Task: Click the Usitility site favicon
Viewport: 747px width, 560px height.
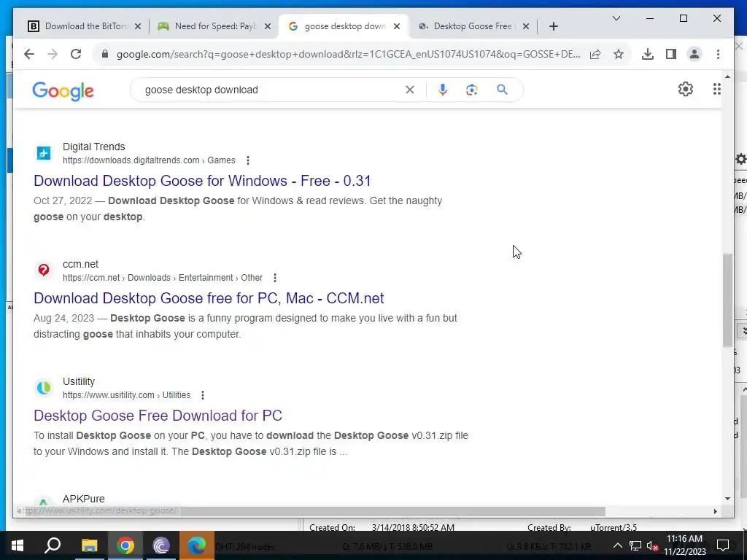Action: (43, 388)
